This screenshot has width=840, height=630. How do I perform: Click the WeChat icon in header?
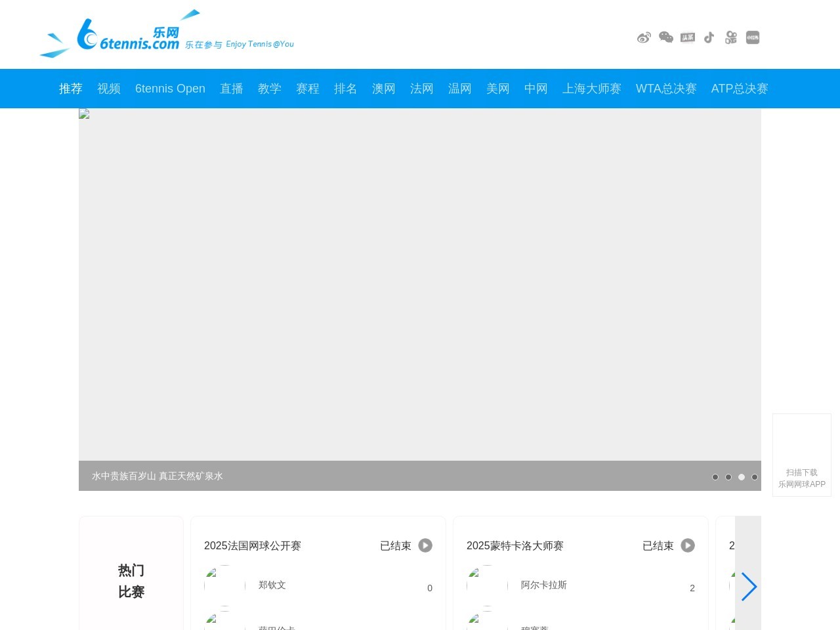[665, 37]
